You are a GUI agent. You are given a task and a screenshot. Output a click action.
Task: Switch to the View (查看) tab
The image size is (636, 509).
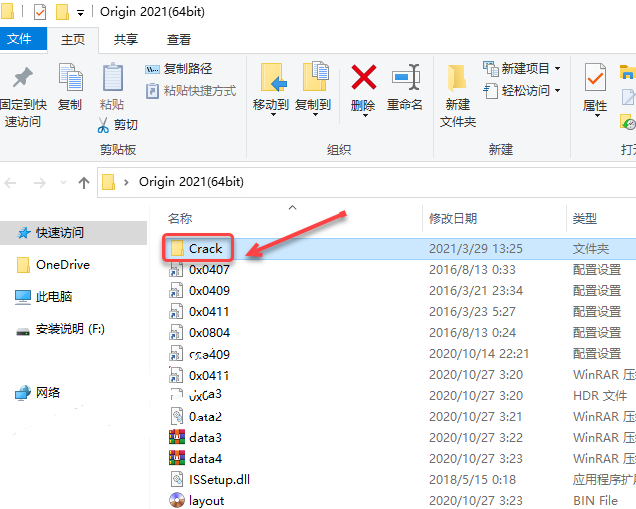pos(178,39)
